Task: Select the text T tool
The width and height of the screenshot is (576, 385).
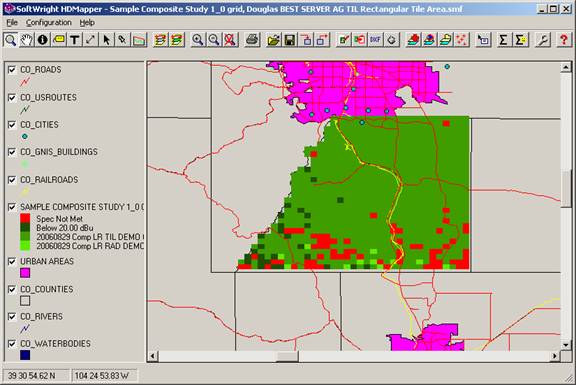Action: (75, 40)
